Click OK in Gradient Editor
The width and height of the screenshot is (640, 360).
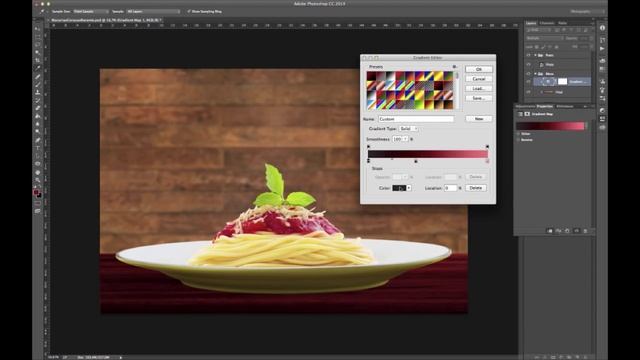(479, 69)
